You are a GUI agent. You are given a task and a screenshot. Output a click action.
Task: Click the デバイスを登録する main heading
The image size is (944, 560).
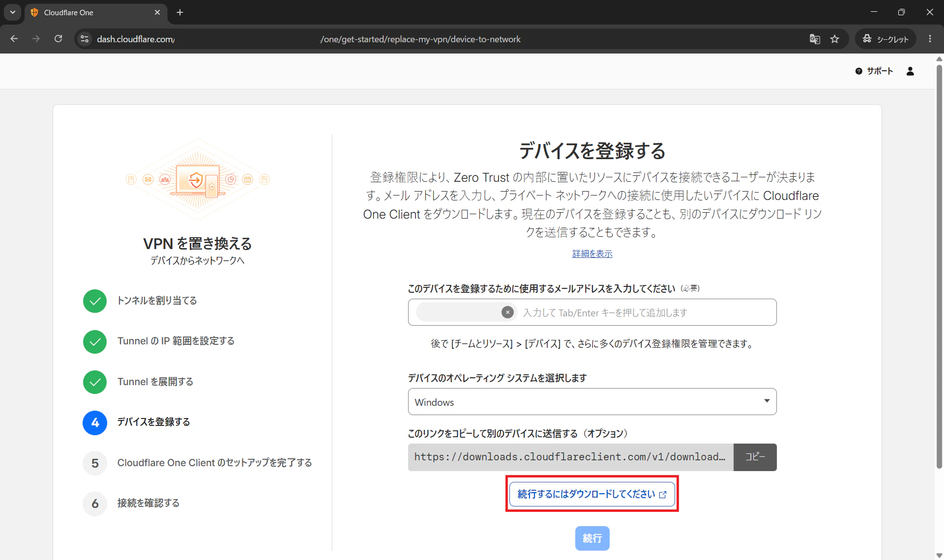coord(592,150)
